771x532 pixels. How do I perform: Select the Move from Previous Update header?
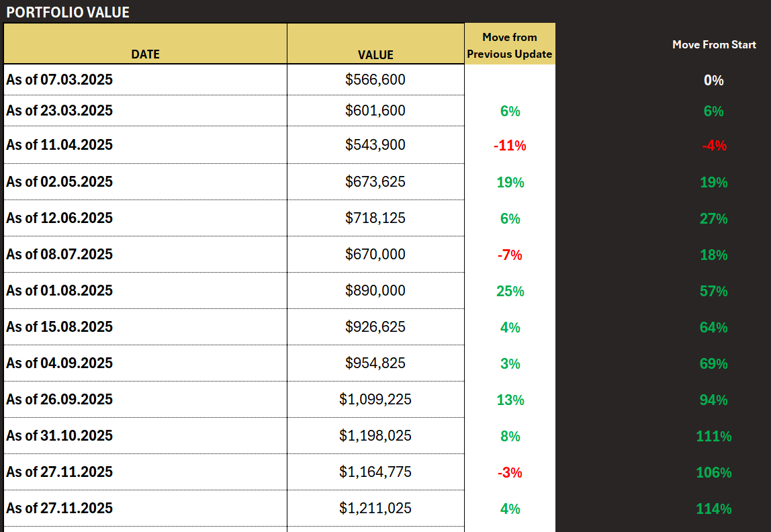[509, 44]
